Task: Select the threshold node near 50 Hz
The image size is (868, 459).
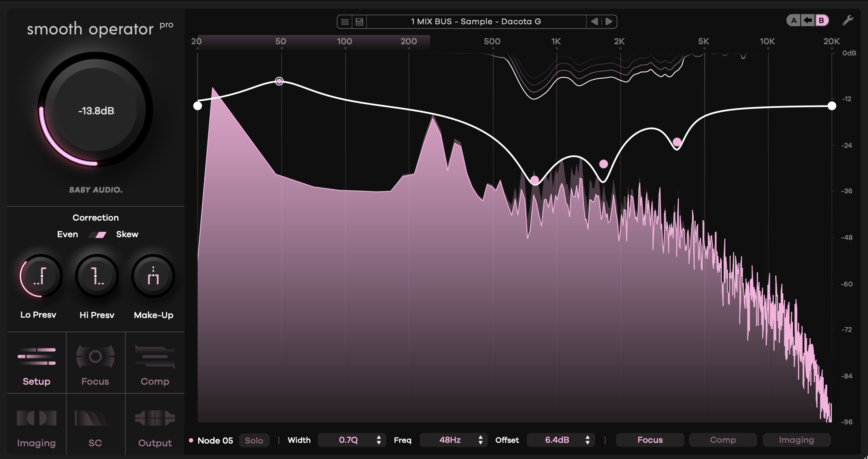Action: [279, 81]
